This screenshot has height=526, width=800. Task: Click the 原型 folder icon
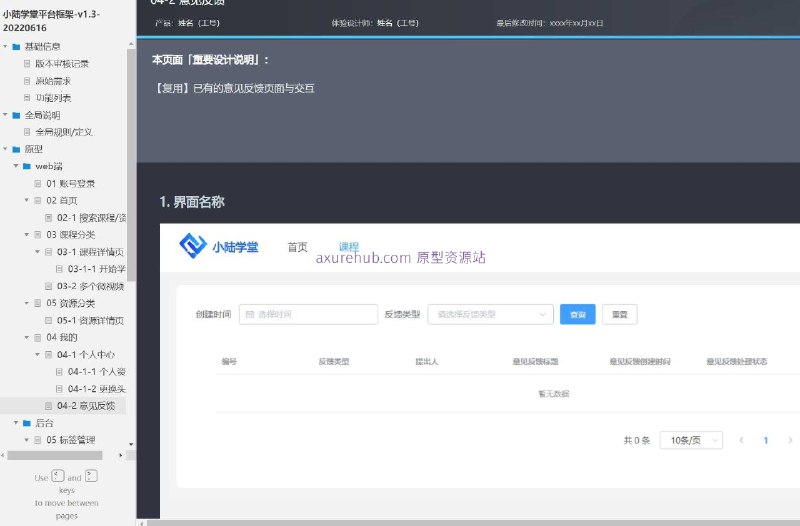(16, 149)
